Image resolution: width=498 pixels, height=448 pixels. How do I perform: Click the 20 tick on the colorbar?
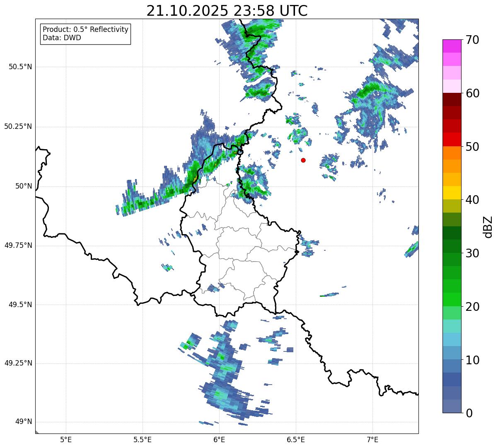[x=472, y=307]
